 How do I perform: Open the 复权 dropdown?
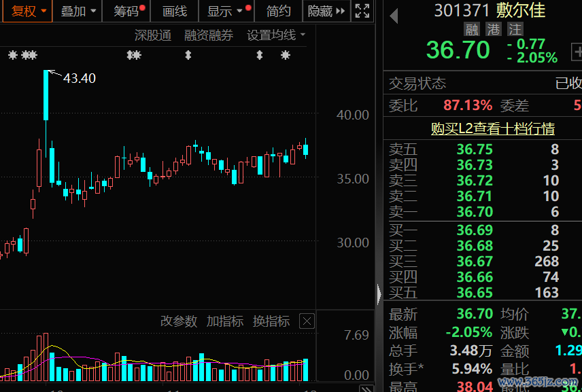click(29, 11)
